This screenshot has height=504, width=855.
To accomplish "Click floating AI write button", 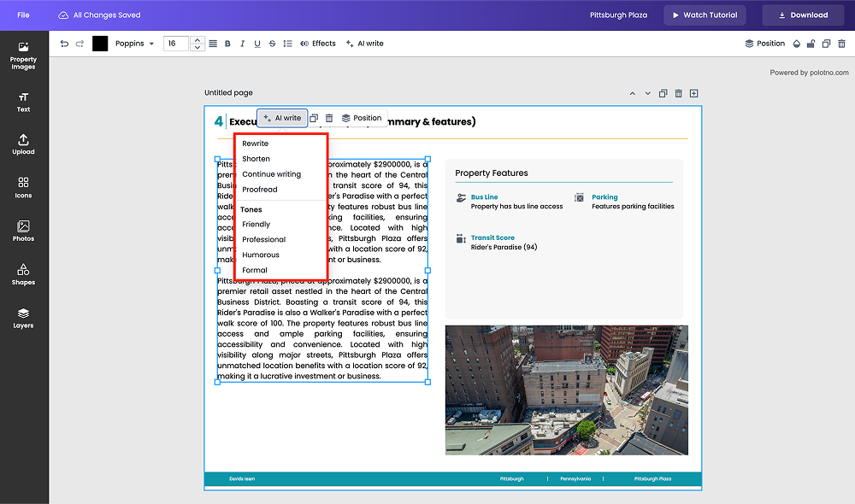I will (x=282, y=118).
